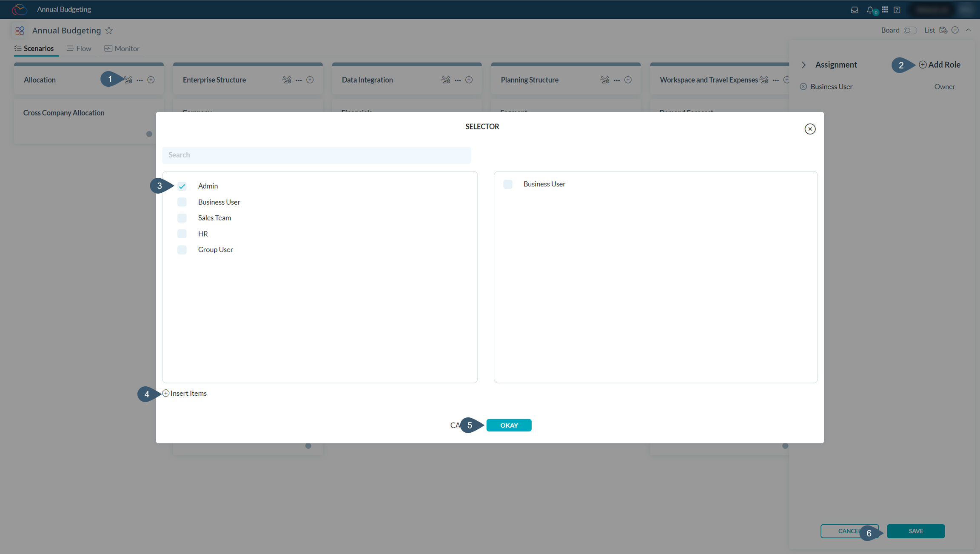Collapse the Assignment panel chevron

click(803, 65)
